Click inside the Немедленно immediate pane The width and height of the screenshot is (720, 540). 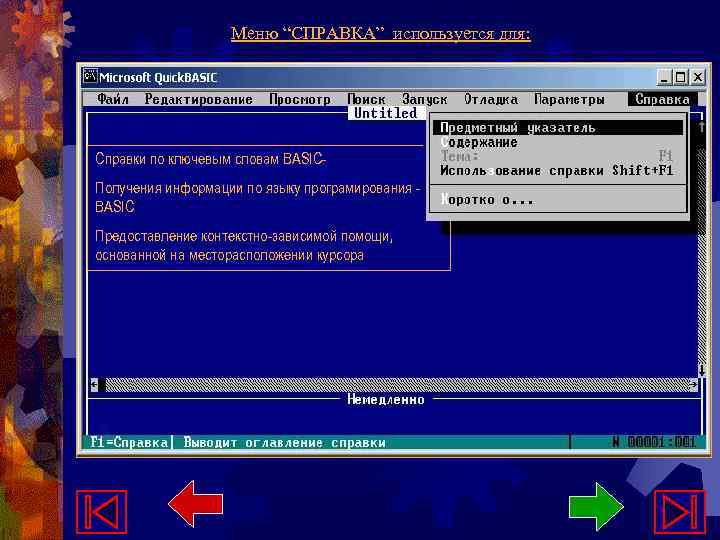pyautogui.click(x=395, y=419)
